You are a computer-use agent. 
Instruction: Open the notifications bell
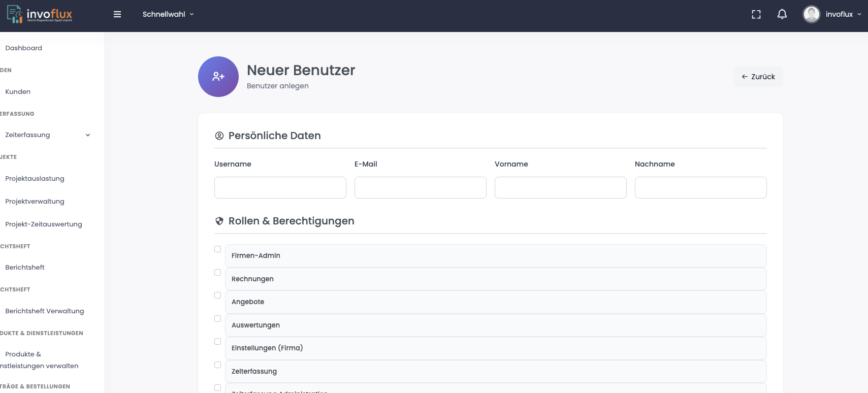click(x=782, y=14)
